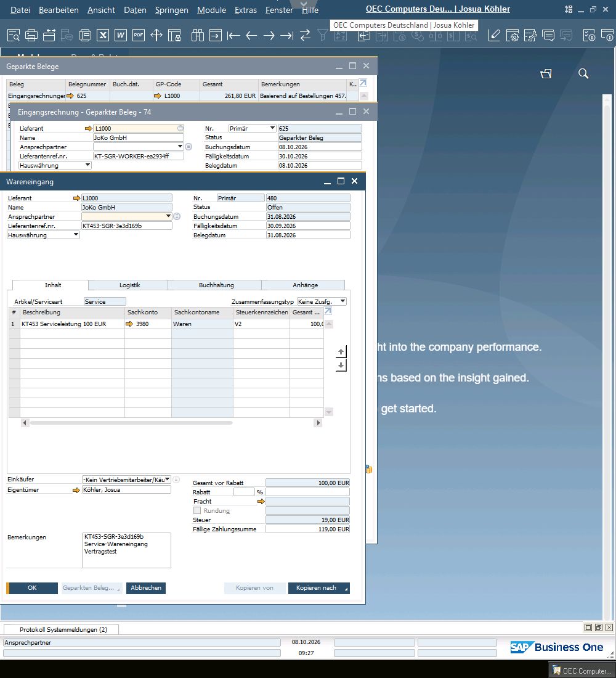This screenshot has height=678, width=616.
Task: Click the OK button
Action: [x=32, y=588]
